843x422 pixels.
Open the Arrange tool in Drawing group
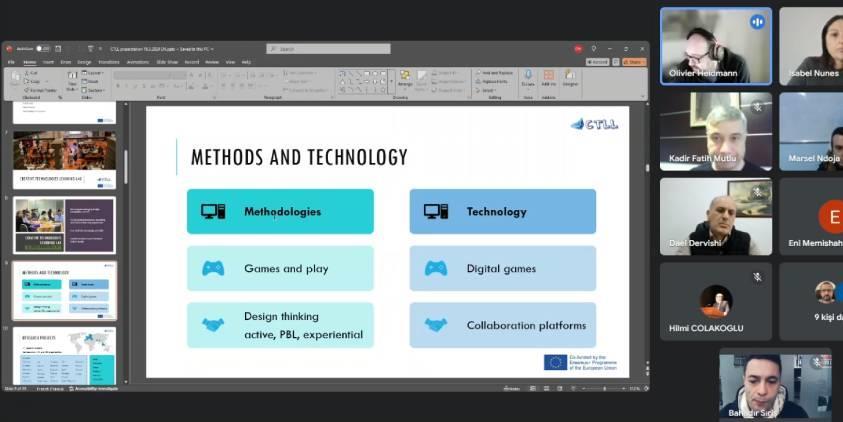pos(404,80)
